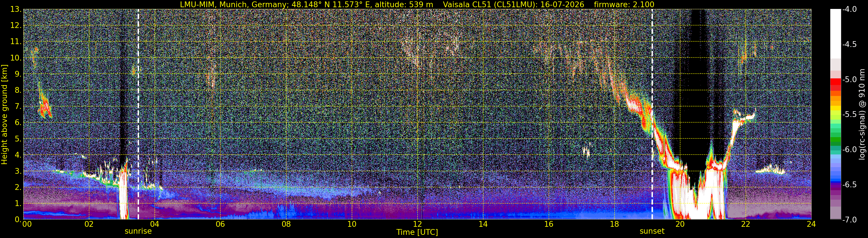The image size is (868, 238).
Task: Click the "Height above ground [km]" axis label
Action: pyautogui.click(x=4, y=114)
